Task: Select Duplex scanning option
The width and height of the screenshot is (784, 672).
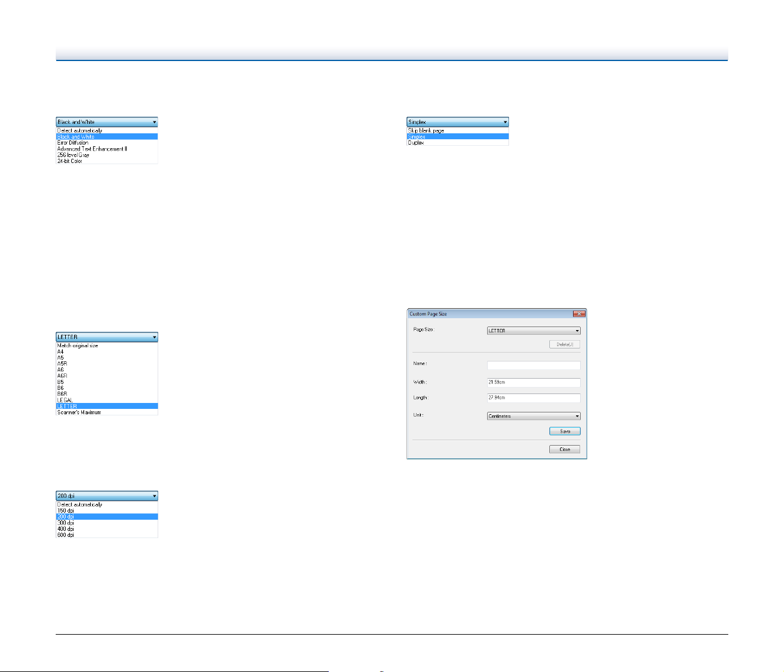Action: point(457,143)
